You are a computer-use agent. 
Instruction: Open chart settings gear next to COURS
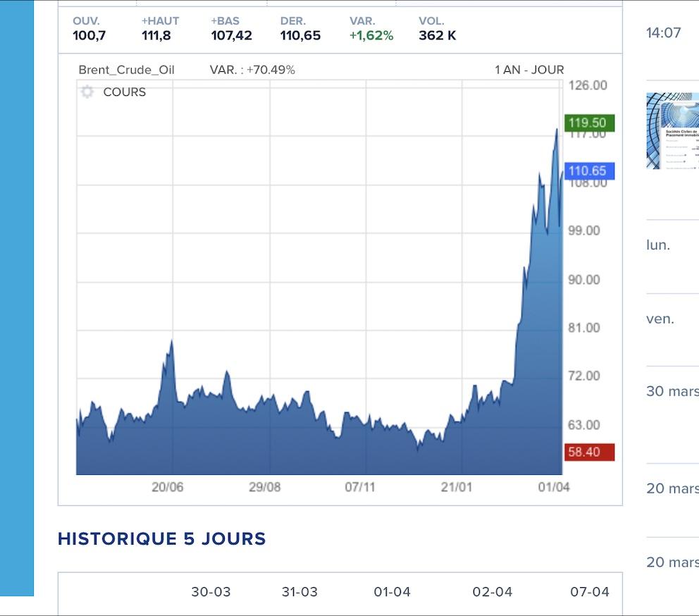(87, 92)
